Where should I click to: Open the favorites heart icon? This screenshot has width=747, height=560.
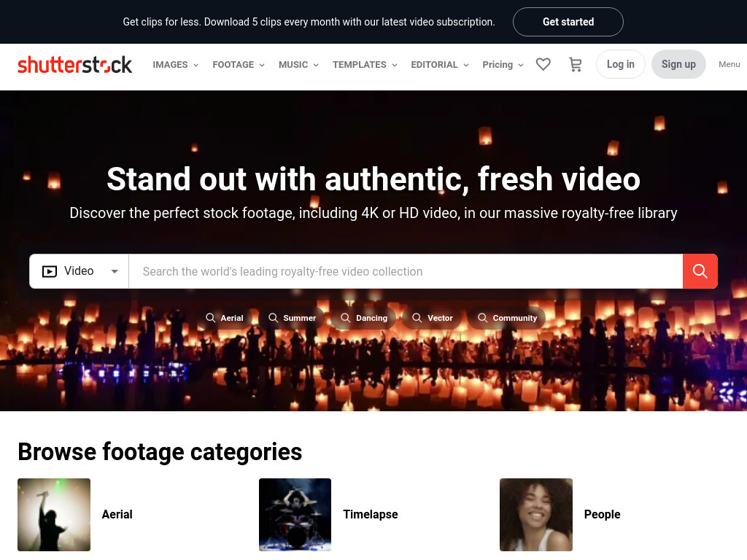pyautogui.click(x=543, y=64)
